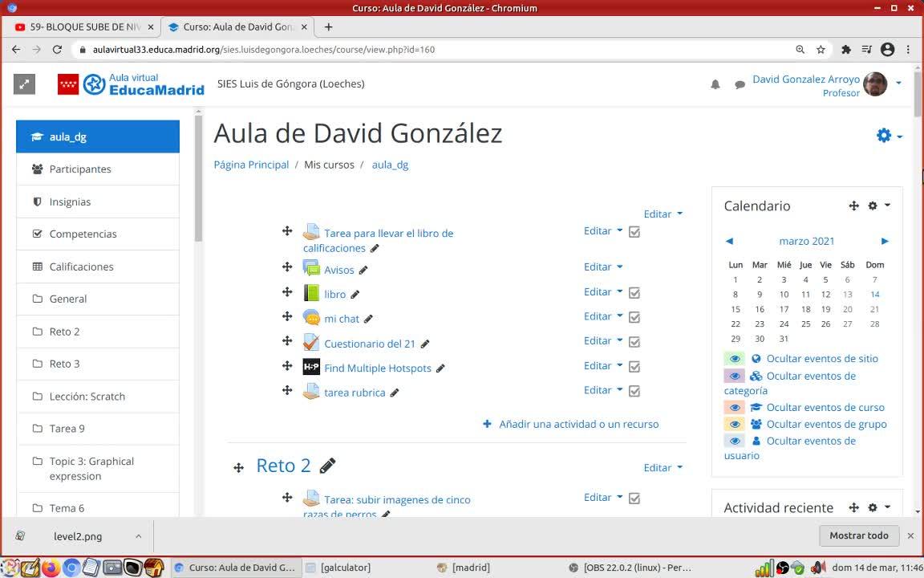
Task: Click the move icon of Actividad reciente block
Action: coord(853,507)
